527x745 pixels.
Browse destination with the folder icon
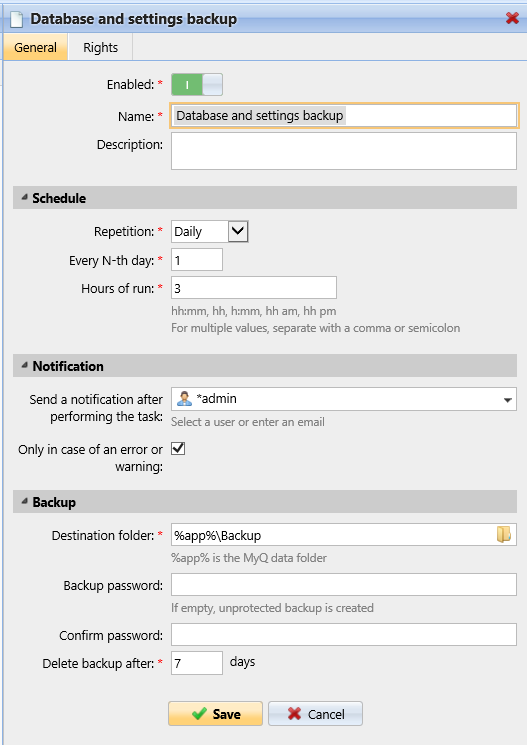pos(504,535)
